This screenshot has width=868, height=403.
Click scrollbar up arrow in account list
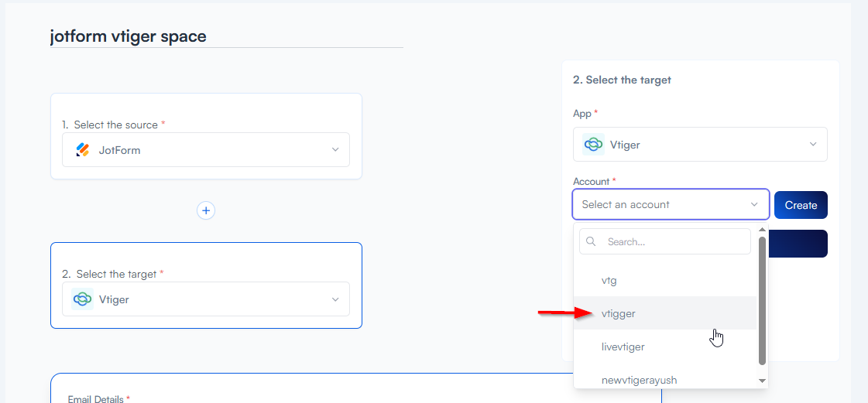click(762, 230)
